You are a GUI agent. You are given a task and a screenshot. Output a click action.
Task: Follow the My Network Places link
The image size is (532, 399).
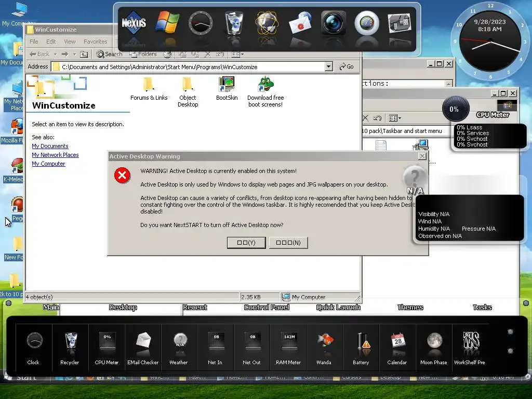(55, 155)
